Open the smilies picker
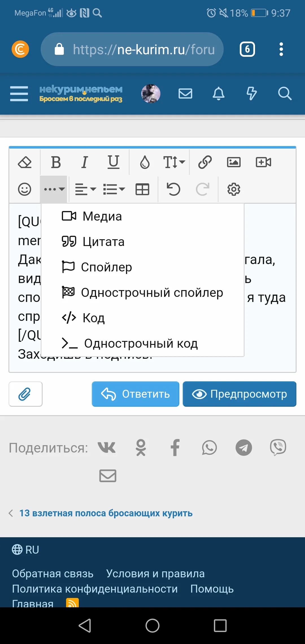This screenshot has height=644, width=305. tap(25, 189)
